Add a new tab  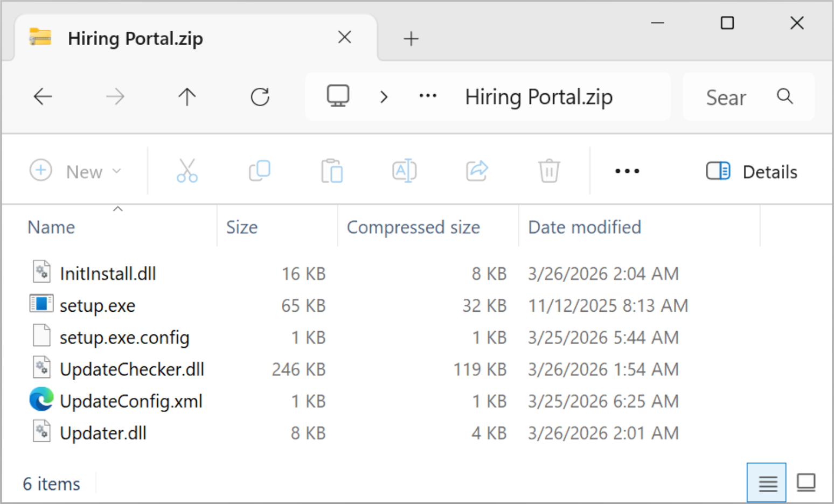pyautogui.click(x=411, y=38)
